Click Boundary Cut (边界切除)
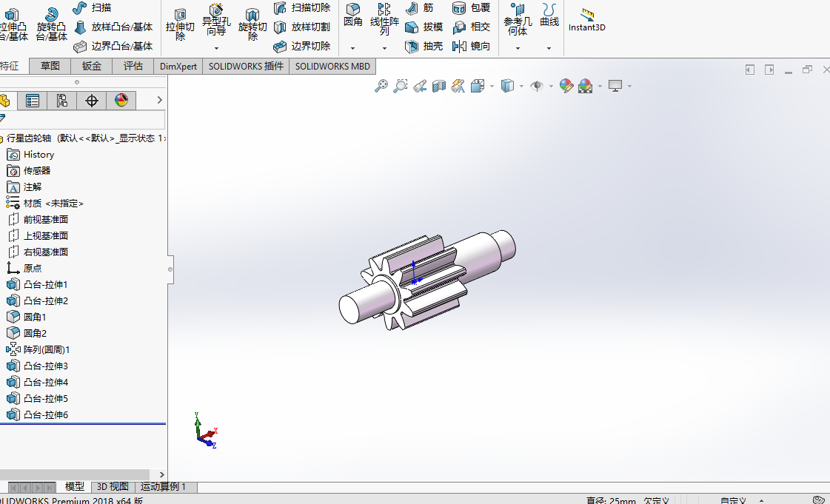 click(302, 47)
